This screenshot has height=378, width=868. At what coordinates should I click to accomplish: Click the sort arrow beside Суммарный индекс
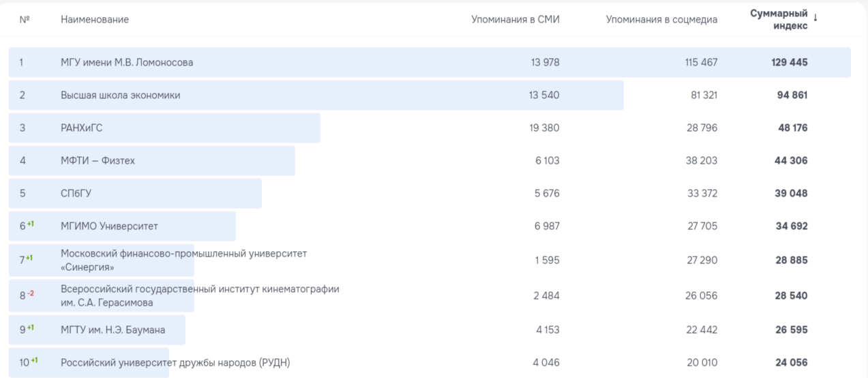tap(815, 18)
